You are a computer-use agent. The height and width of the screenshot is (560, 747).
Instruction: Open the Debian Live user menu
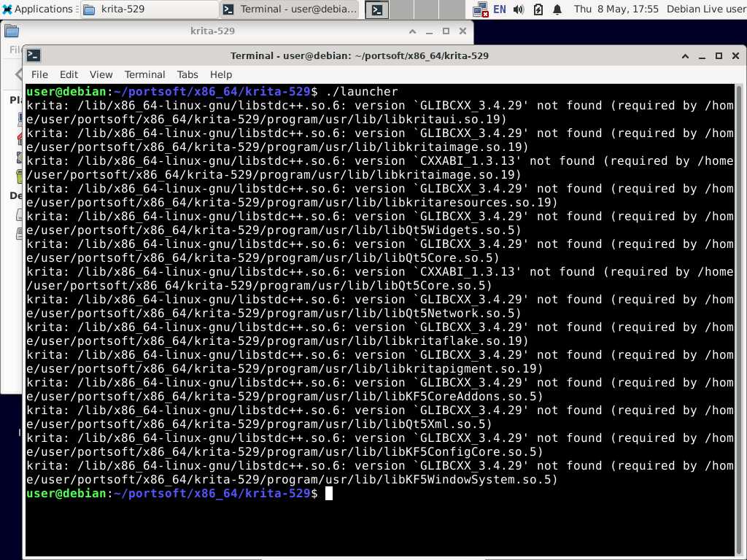[x=706, y=9]
